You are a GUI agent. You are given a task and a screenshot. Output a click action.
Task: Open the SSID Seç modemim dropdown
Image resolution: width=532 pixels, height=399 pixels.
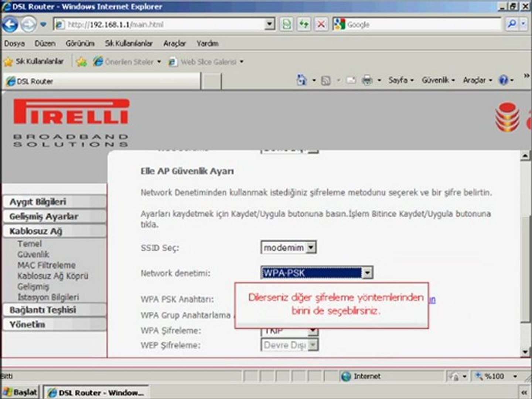coord(289,248)
